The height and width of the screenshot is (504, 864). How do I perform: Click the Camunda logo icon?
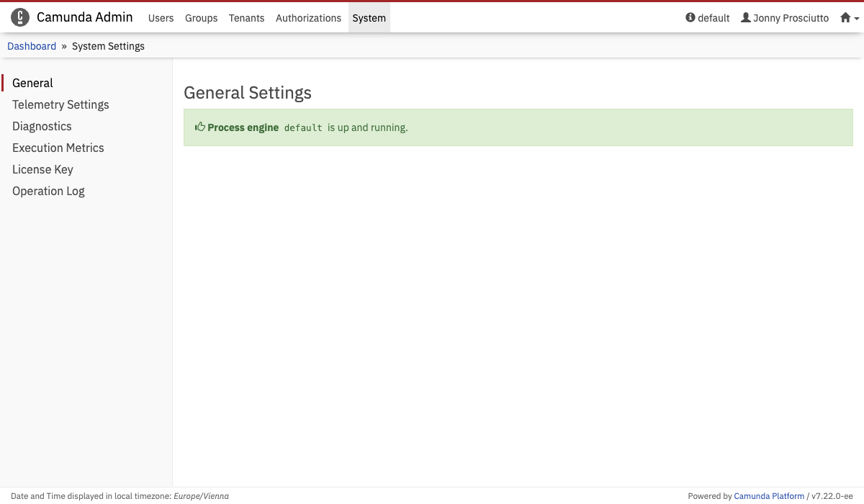point(20,17)
